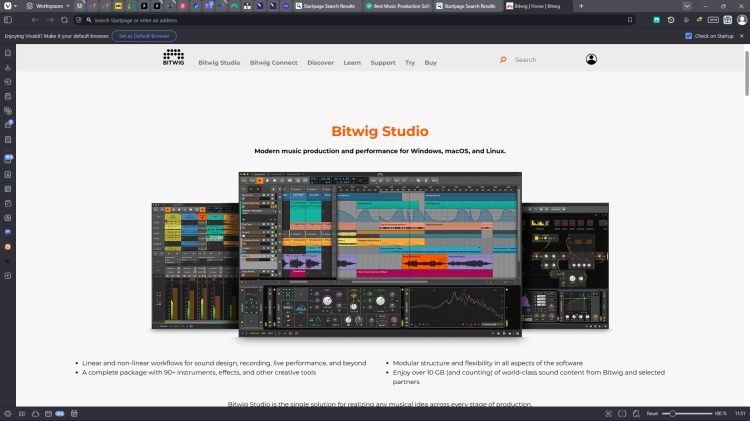The image size is (750, 421).
Task: Open the Downloads panel in the sidebar
Action: pos(8,67)
